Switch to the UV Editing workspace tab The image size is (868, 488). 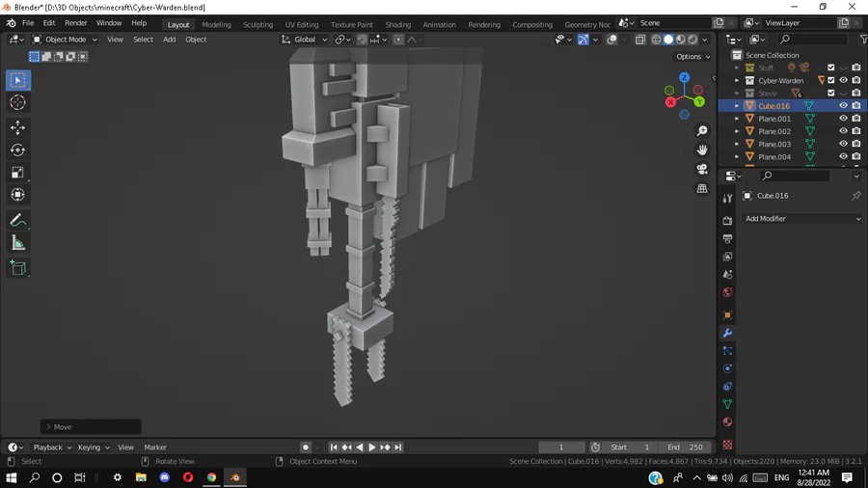(x=302, y=24)
